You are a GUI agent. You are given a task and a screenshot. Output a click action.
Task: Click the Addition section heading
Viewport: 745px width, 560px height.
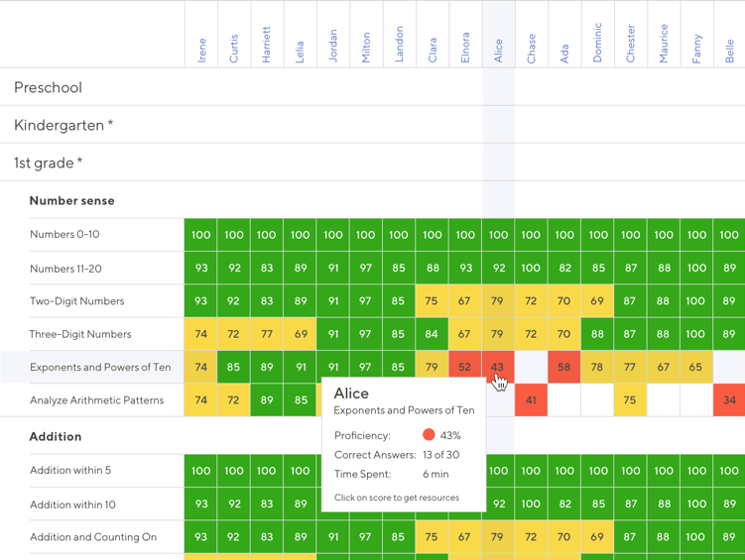pyautogui.click(x=56, y=436)
